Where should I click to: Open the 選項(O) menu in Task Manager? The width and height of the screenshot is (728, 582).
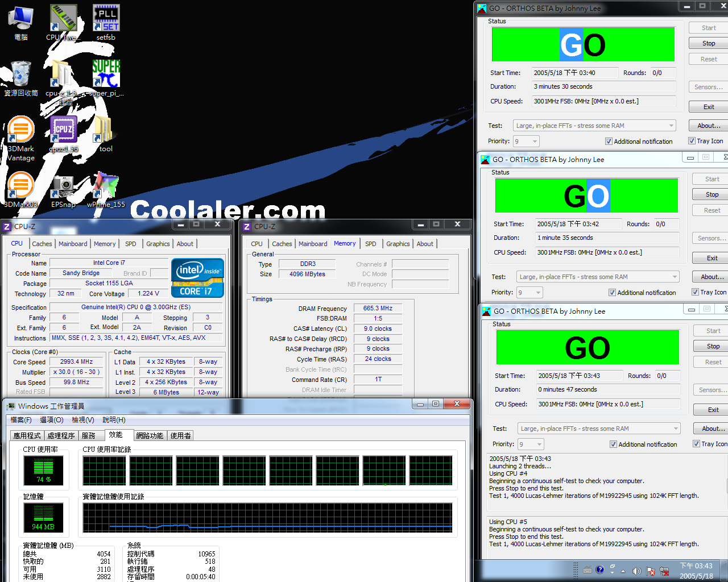(52, 420)
